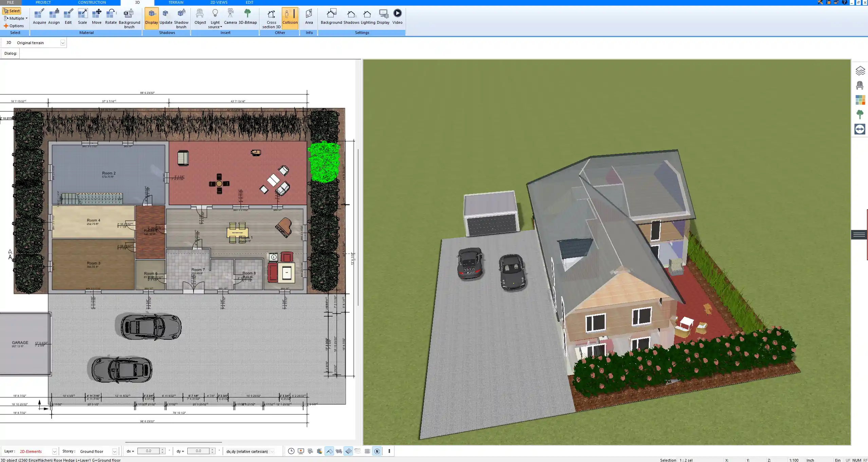
Task: Click the dy value input field
Action: pos(199,451)
